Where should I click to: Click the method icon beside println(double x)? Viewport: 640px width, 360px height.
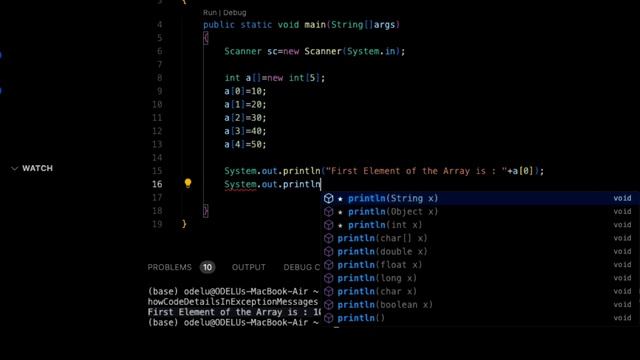329,251
